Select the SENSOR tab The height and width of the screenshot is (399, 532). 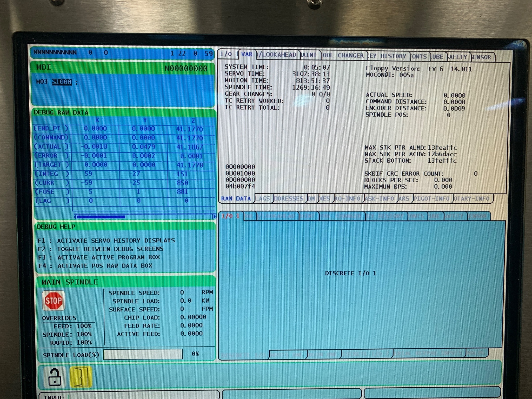click(481, 57)
